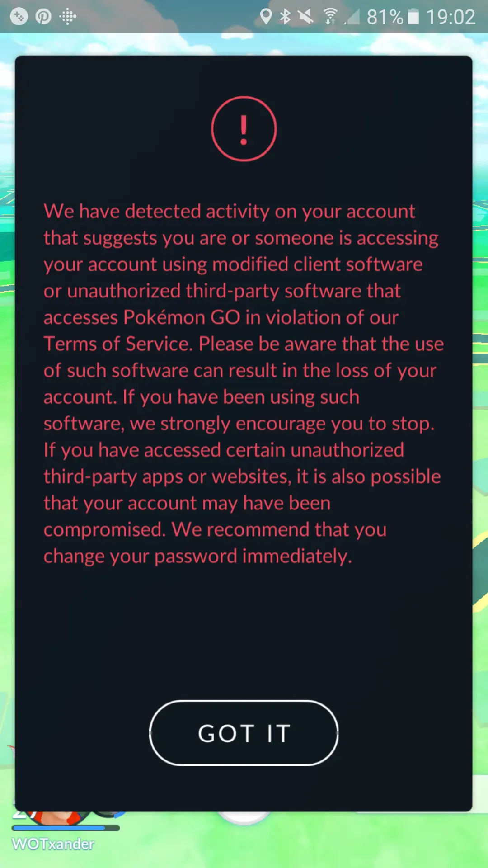The height and width of the screenshot is (868, 488).
Task: Tap the red warning message text
Action: [244, 383]
